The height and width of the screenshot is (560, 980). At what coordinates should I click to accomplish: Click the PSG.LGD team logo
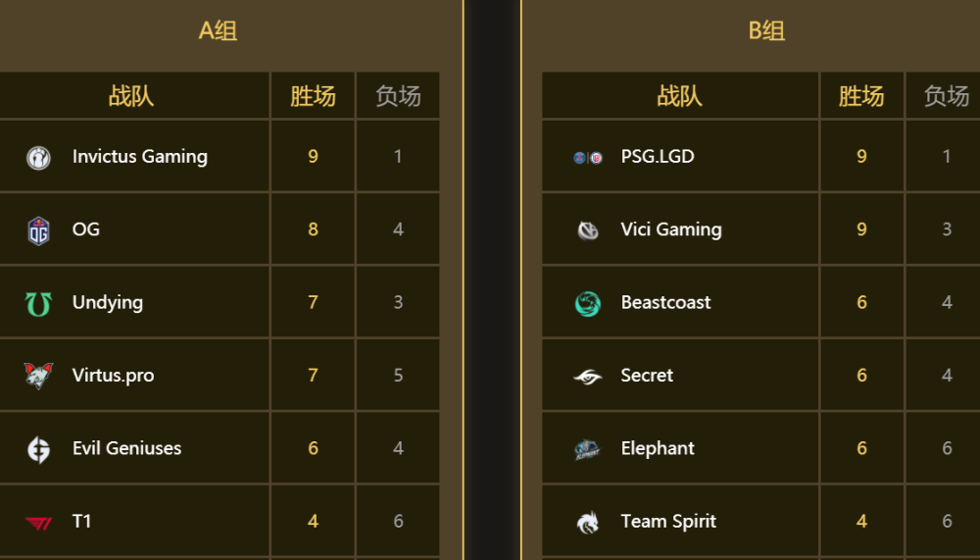click(x=588, y=158)
